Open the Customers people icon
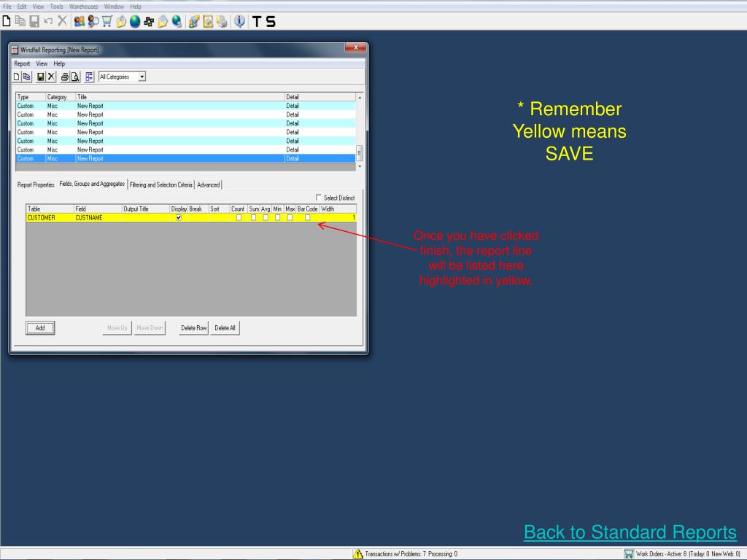 pyautogui.click(x=80, y=21)
